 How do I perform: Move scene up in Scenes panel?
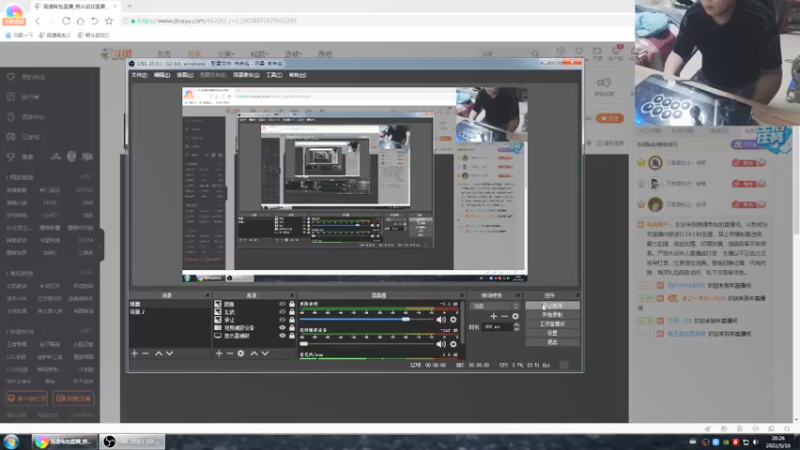159,353
